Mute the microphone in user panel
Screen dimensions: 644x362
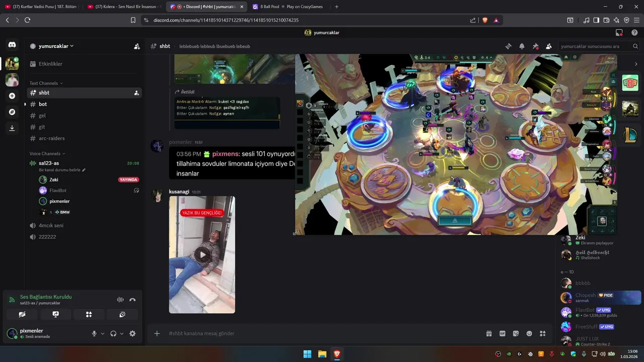[94, 333]
